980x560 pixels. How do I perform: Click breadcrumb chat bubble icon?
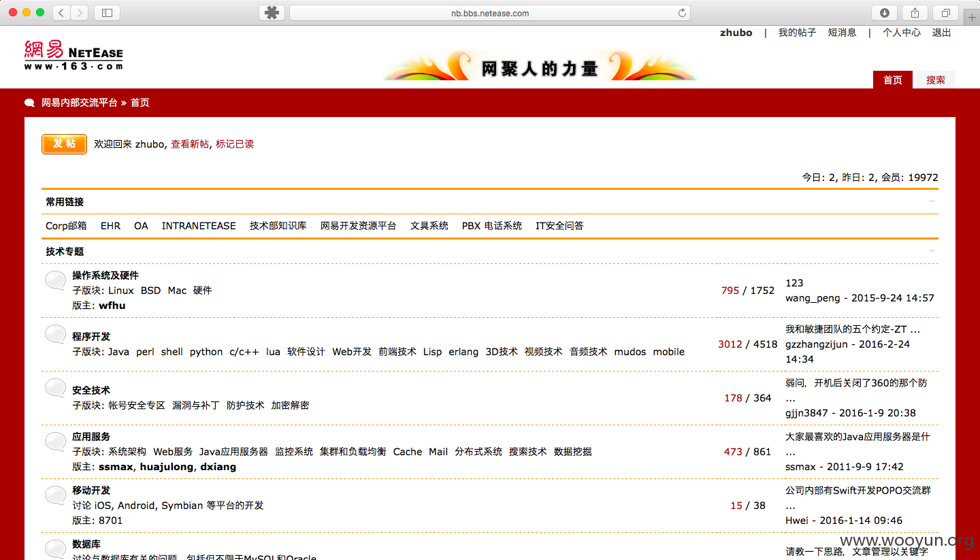click(29, 103)
